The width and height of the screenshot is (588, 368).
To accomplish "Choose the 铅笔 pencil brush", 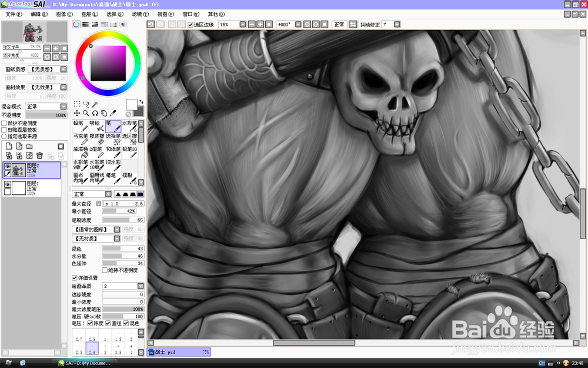I will click(x=80, y=126).
